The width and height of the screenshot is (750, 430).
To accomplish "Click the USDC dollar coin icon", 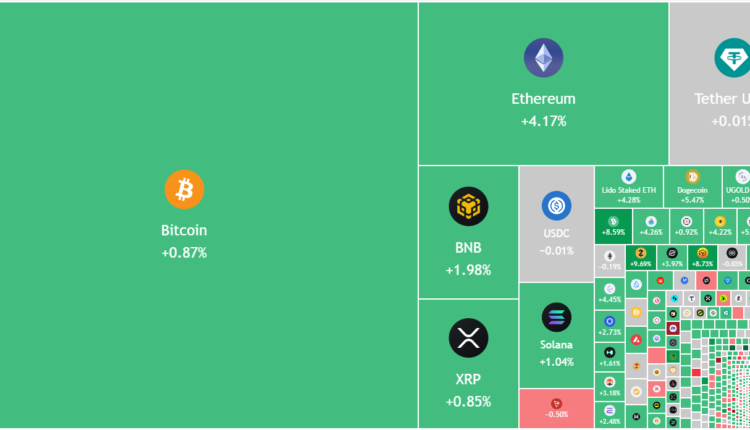I will (x=556, y=206).
